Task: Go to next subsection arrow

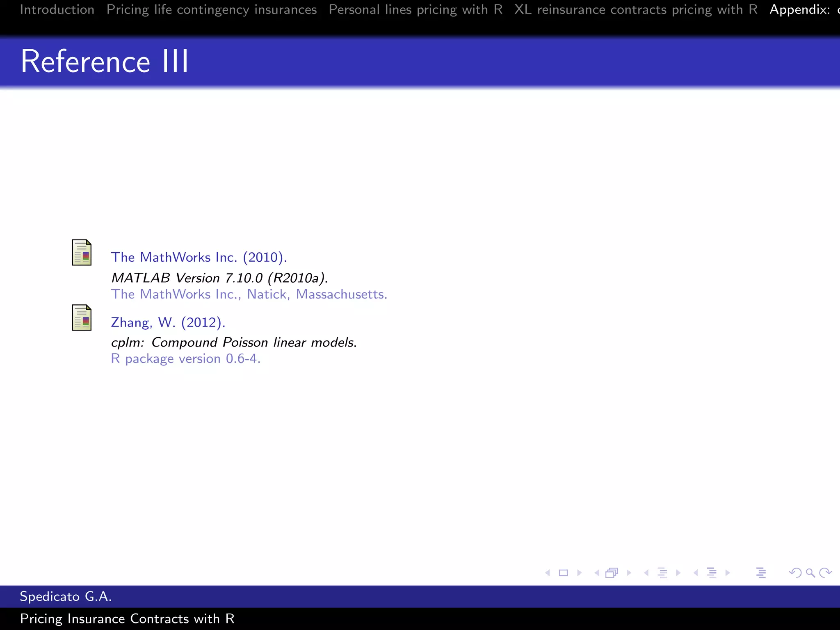Action: (678, 573)
